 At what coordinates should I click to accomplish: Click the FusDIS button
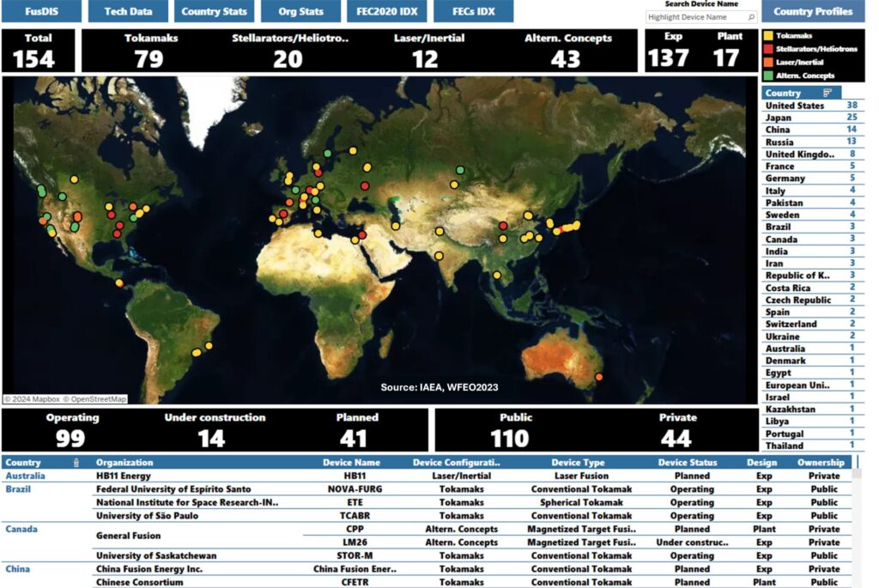tap(41, 12)
